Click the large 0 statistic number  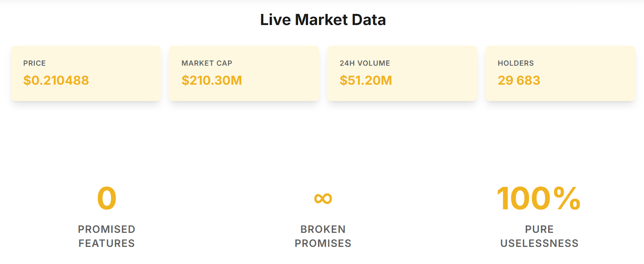107,198
